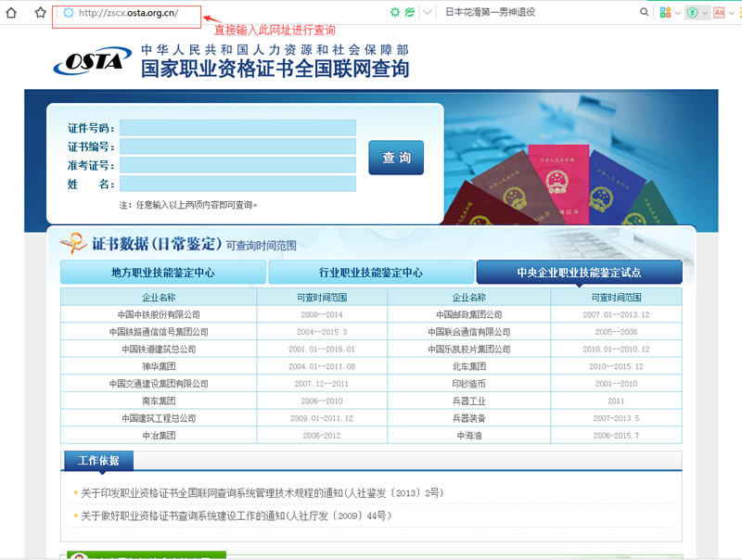Click the 2007-2013.5 date range cell
Screen dimensions: 742x560
coord(616,418)
